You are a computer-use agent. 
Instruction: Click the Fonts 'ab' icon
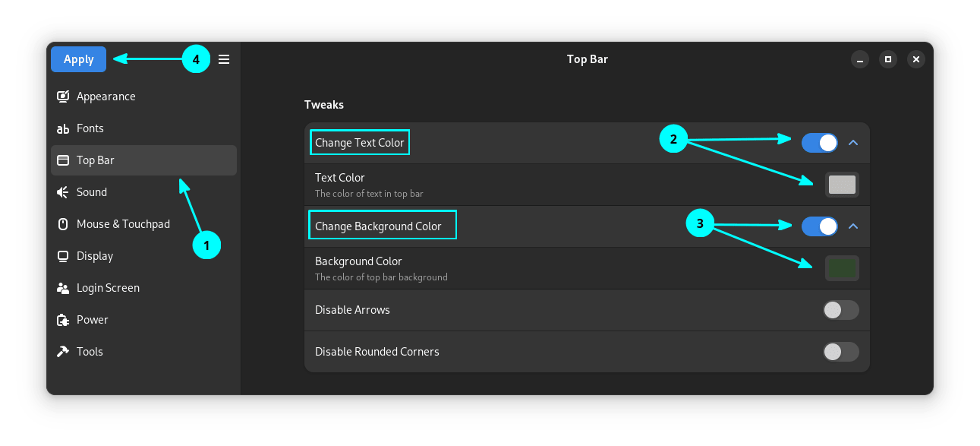point(64,129)
